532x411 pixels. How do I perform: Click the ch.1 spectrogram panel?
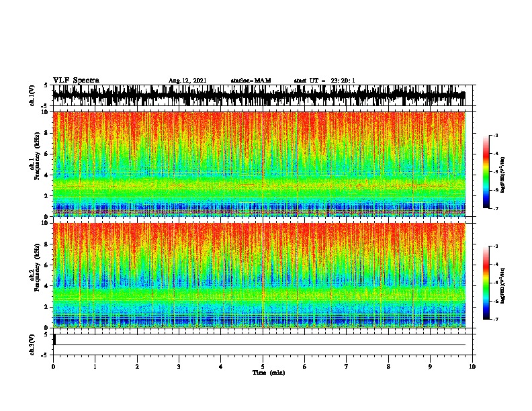[259, 164]
